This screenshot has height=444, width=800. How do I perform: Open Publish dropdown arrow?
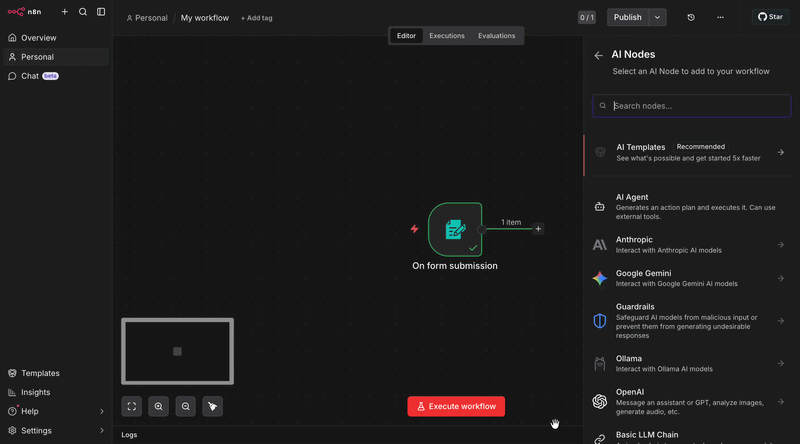pos(657,17)
